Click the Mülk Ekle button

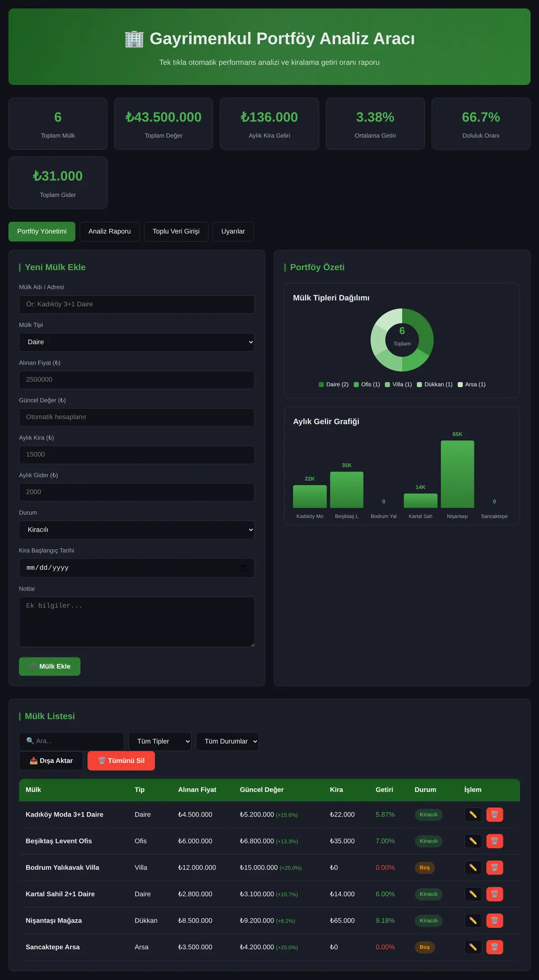tap(49, 666)
